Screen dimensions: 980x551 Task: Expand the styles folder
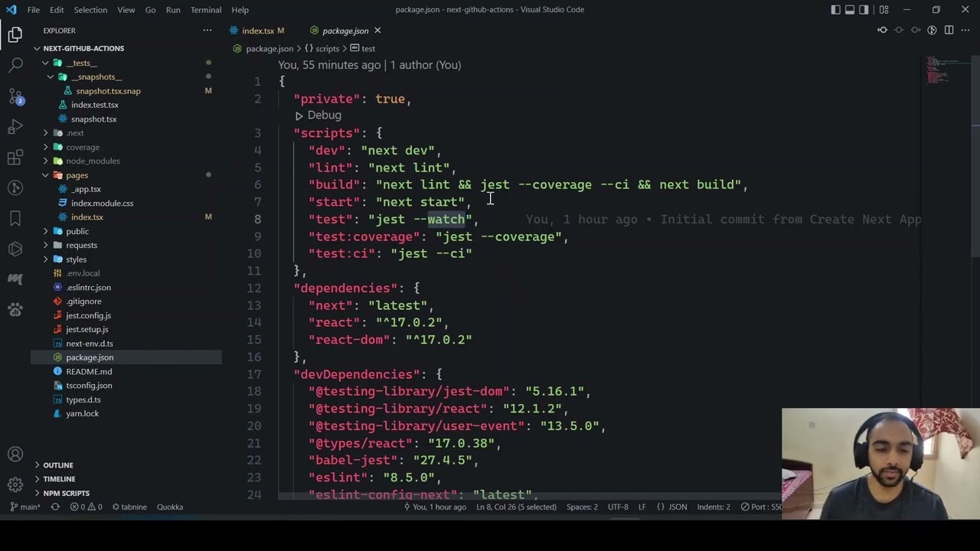pos(76,259)
